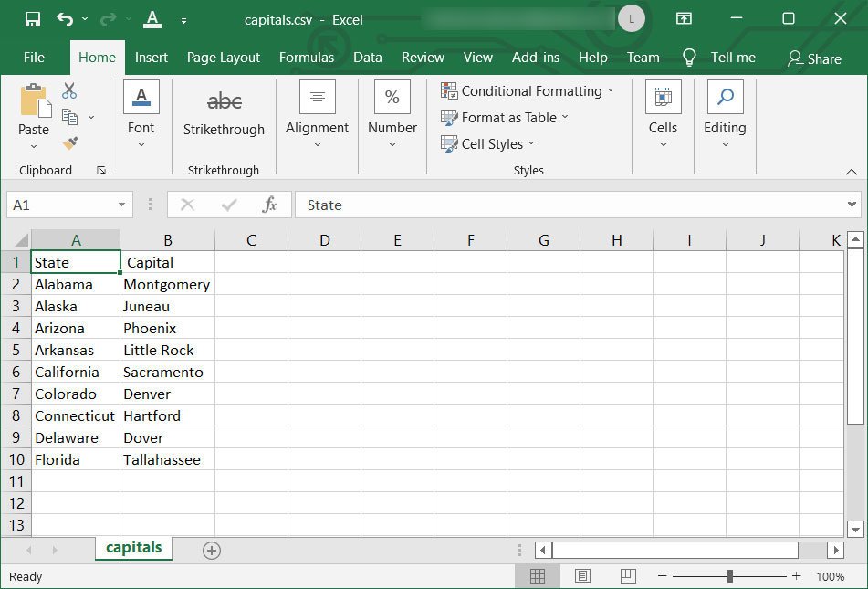Click the Copy icon

[x=69, y=117]
